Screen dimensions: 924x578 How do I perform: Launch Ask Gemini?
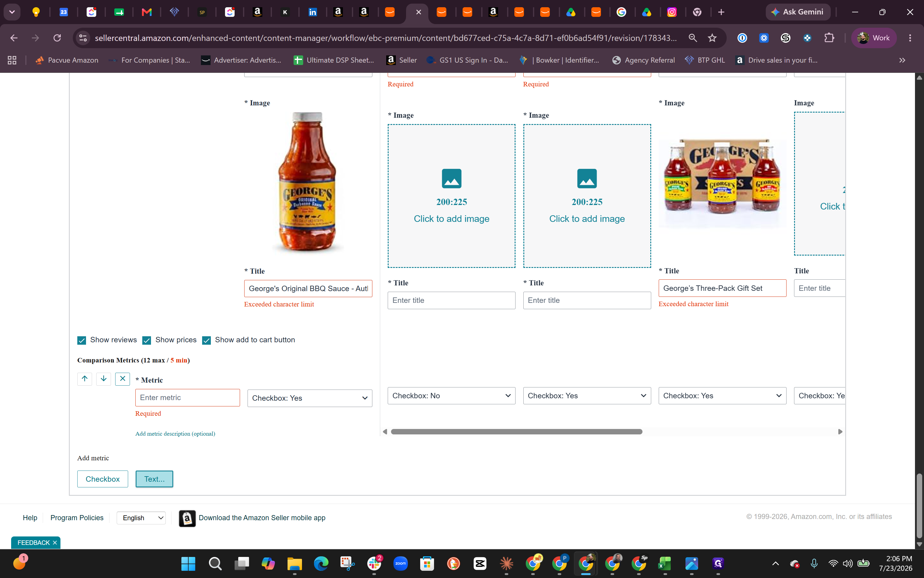(798, 12)
